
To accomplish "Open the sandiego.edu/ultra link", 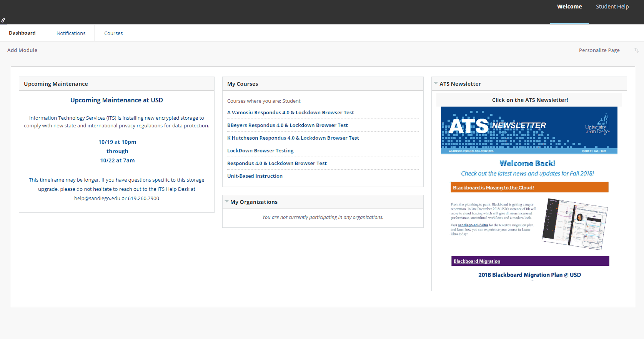I will click(x=473, y=225).
